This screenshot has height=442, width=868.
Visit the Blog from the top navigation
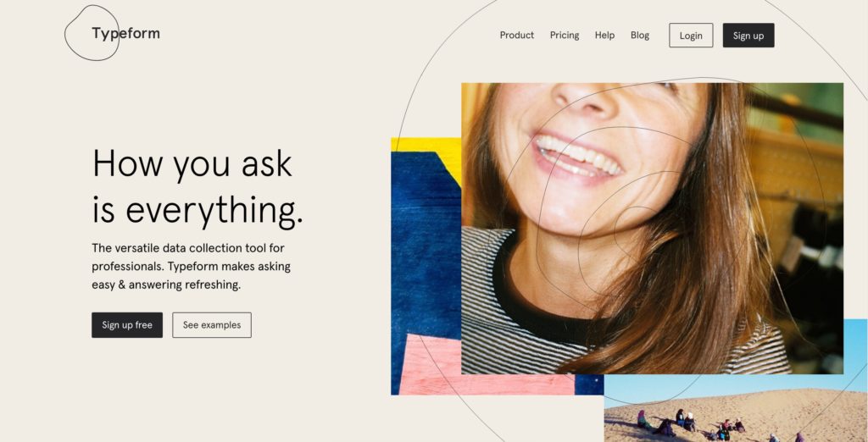(x=639, y=36)
